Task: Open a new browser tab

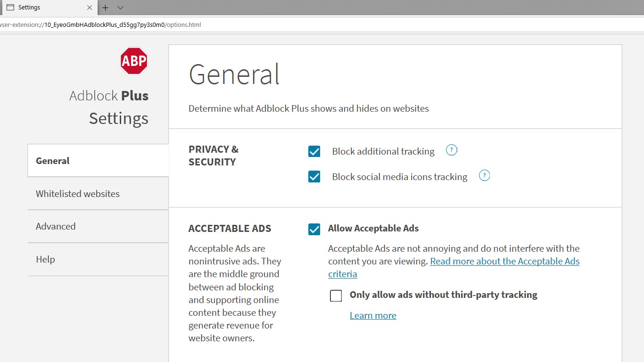Action: 105,8
